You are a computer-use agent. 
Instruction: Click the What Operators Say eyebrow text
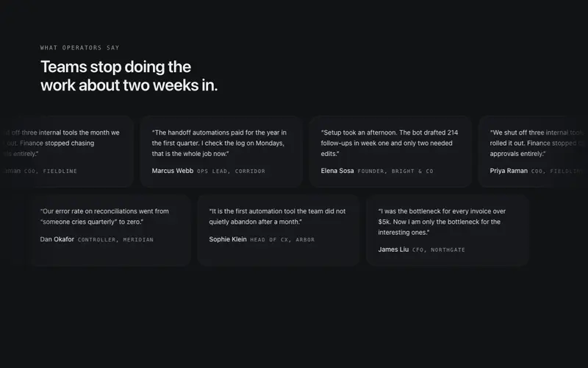click(x=80, y=48)
